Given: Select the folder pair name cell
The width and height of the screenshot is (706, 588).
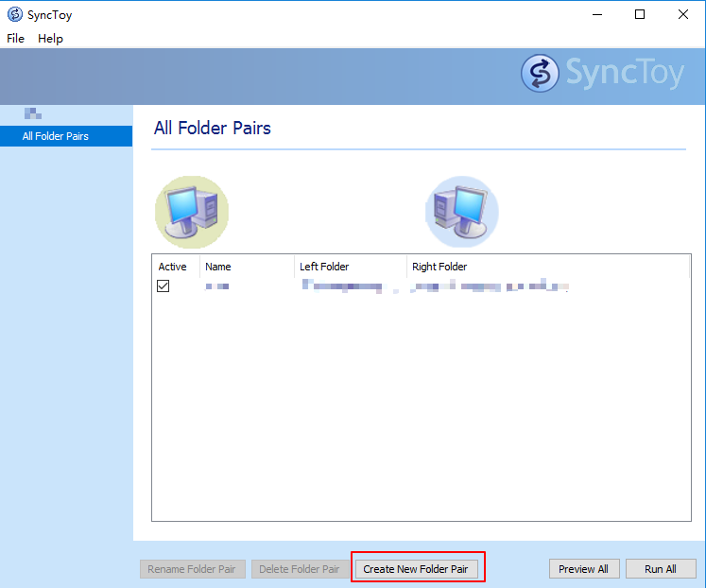Looking at the screenshot, I should (x=217, y=286).
